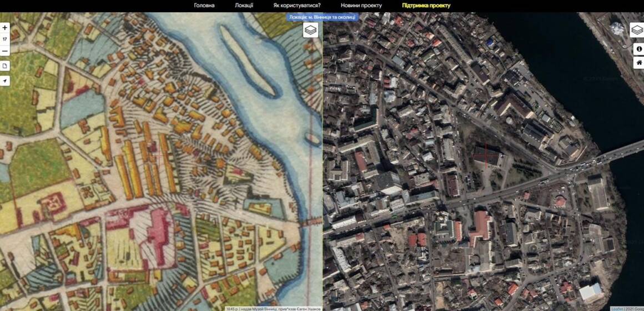The height and width of the screenshot is (311, 644).
Task: Zoom in with the plus button
Action: pyautogui.click(x=4, y=28)
